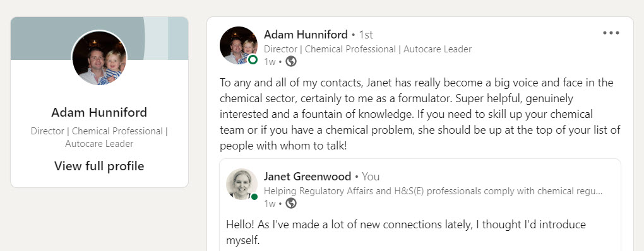Open Adam Hunniford name in sidebar card

(x=99, y=112)
